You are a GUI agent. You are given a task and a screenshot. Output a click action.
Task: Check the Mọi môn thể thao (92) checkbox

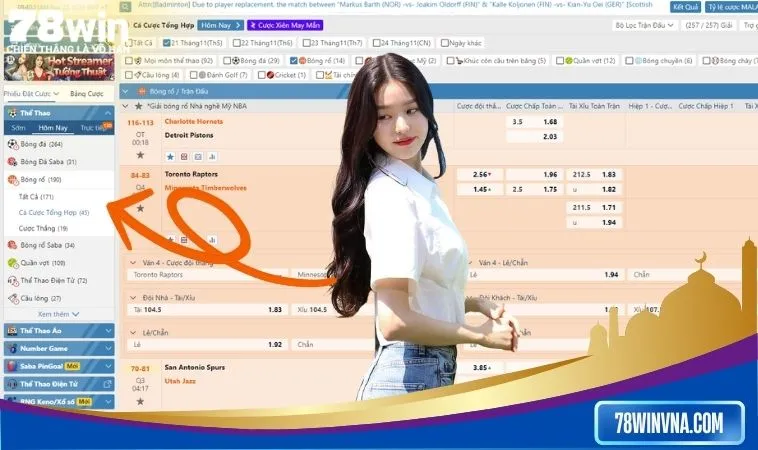click(129, 60)
